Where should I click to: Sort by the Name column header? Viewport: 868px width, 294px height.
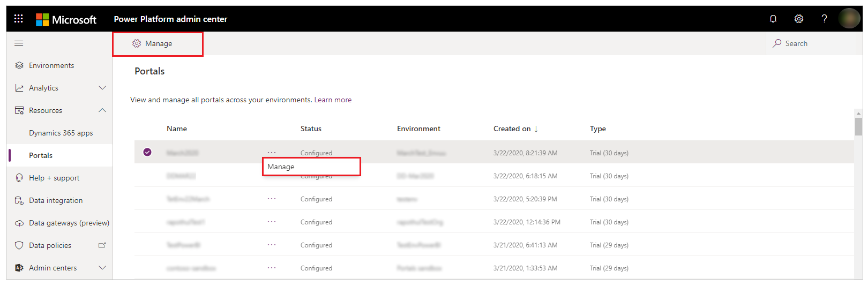(x=177, y=129)
